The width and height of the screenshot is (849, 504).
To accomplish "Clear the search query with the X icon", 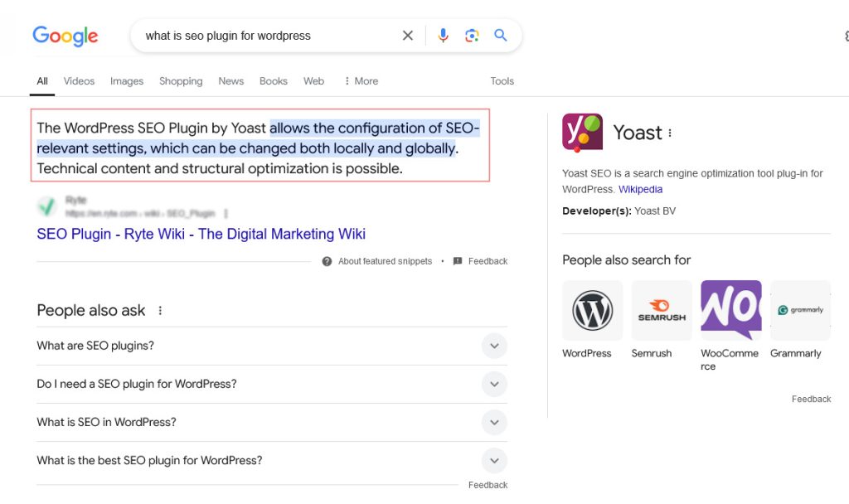I will [x=407, y=36].
